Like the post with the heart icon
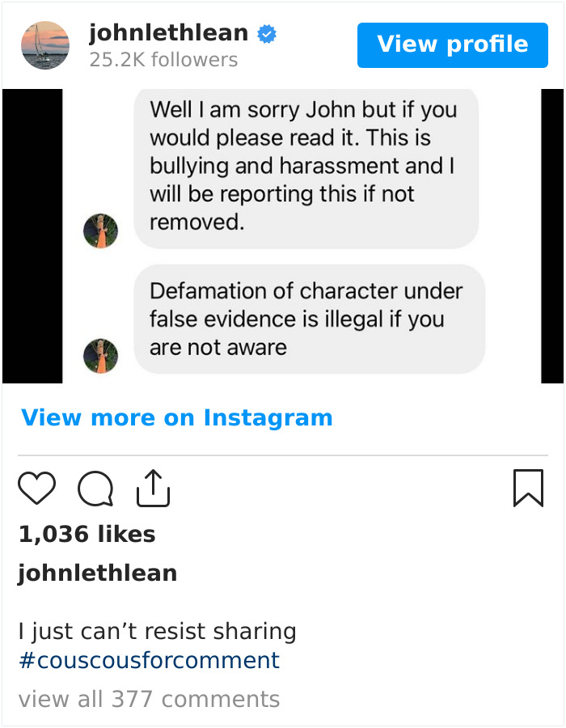This screenshot has width=566, height=728. pyautogui.click(x=36, y=488)
